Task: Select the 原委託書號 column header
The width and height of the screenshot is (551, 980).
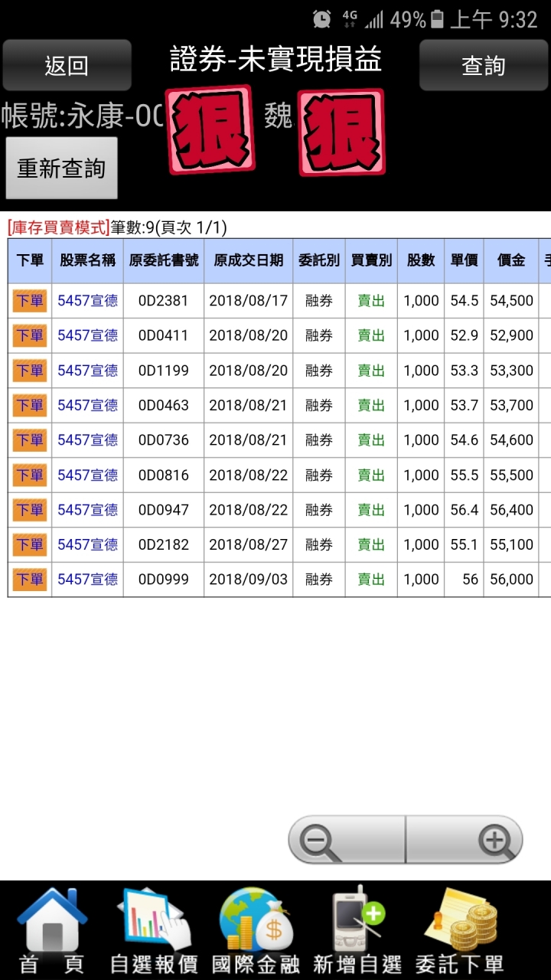Action: click(164, 260)
